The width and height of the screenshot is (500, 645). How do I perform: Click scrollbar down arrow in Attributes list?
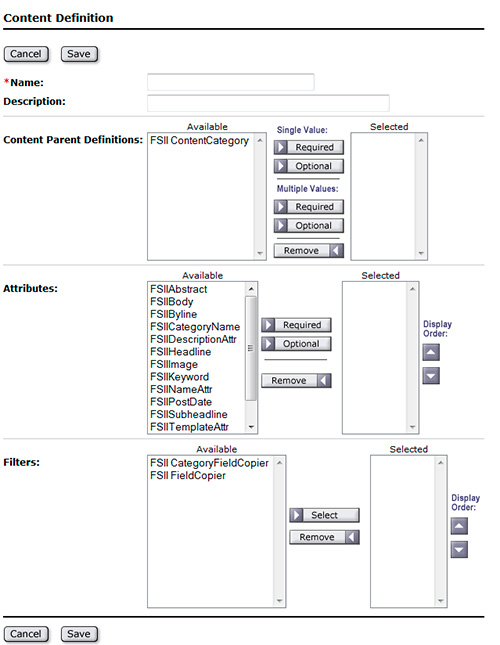[251, 427]
